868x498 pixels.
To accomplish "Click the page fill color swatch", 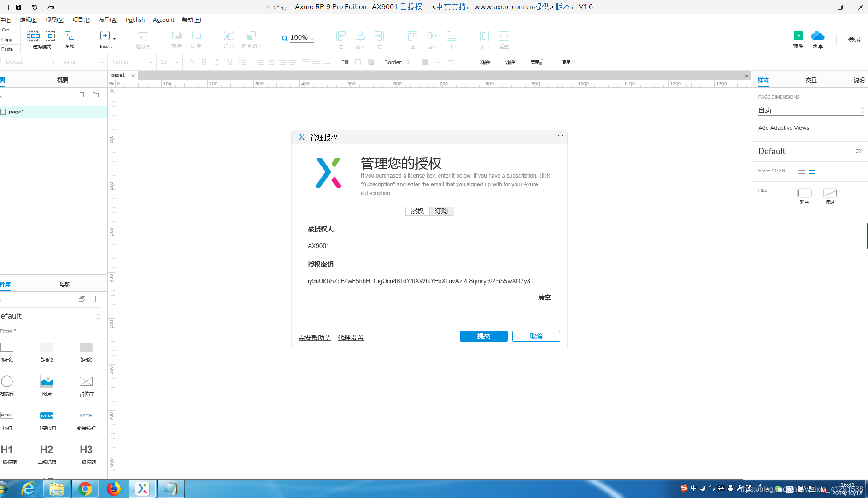I will point(804,193).
